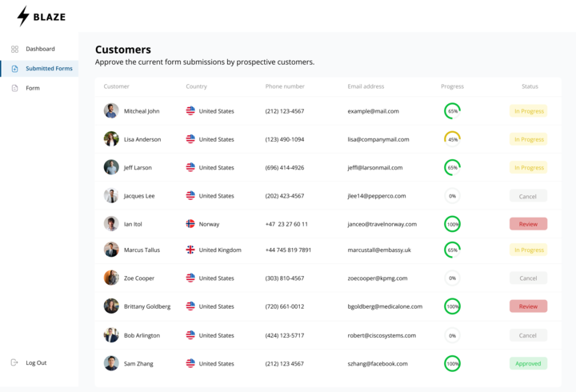Click the Form page icon in sidebar
Image resolution: width=576 pixels, height=392 pixels.
(x=14, y=88)
